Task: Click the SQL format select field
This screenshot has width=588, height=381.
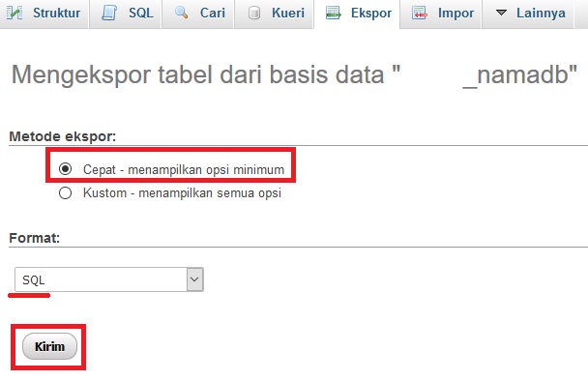Action: tap(109, 279)
